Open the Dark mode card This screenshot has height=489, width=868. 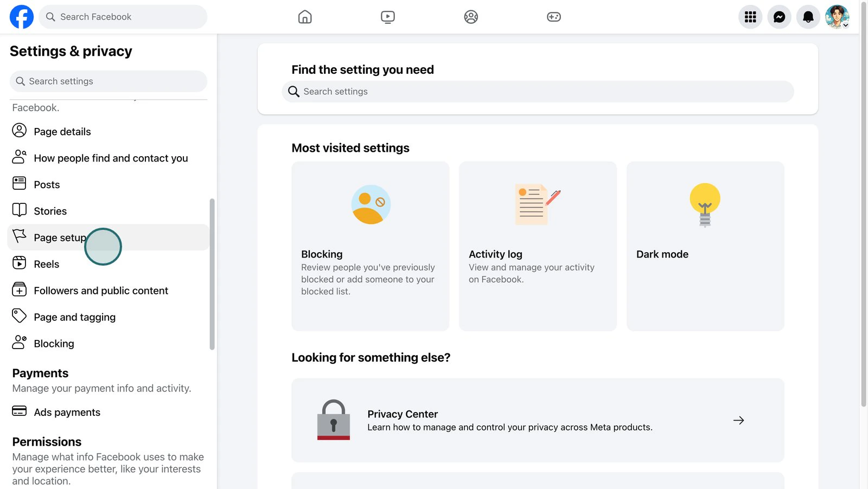click(705, 246)
